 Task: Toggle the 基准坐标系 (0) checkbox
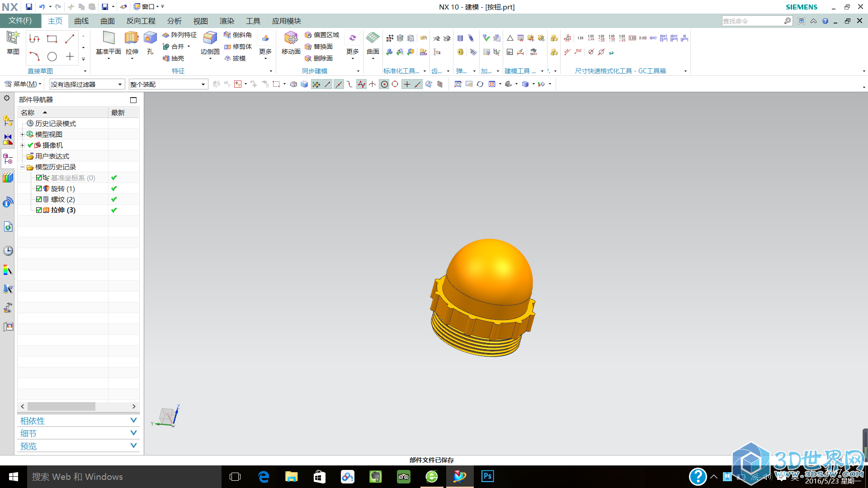tap(39, 178)
